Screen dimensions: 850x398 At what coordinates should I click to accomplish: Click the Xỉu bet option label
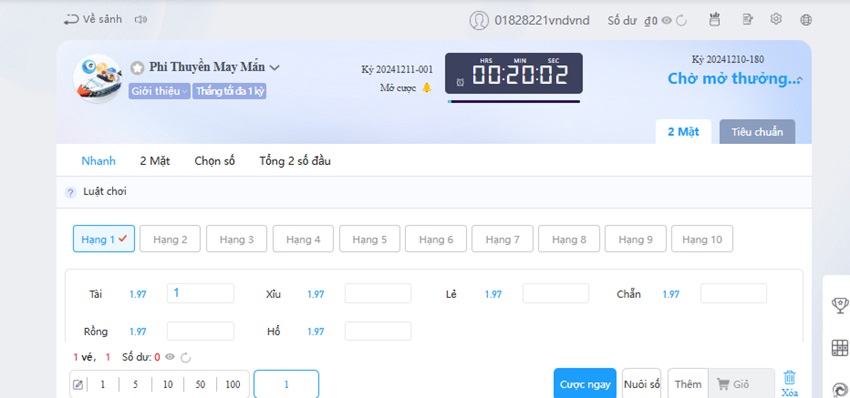273,294
